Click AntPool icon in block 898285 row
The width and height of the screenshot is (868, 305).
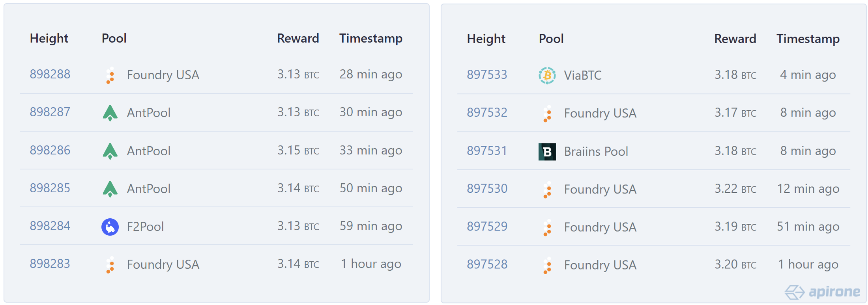click(x=110, y=189)
